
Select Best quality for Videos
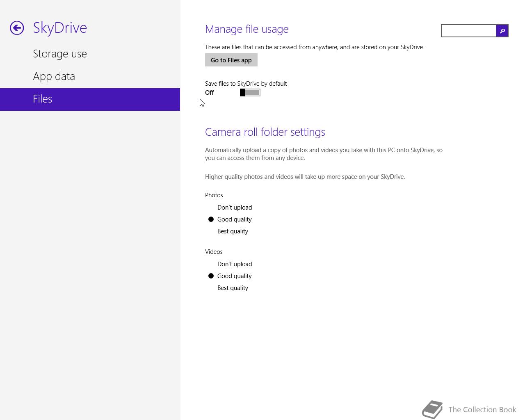tap(228, 288)
